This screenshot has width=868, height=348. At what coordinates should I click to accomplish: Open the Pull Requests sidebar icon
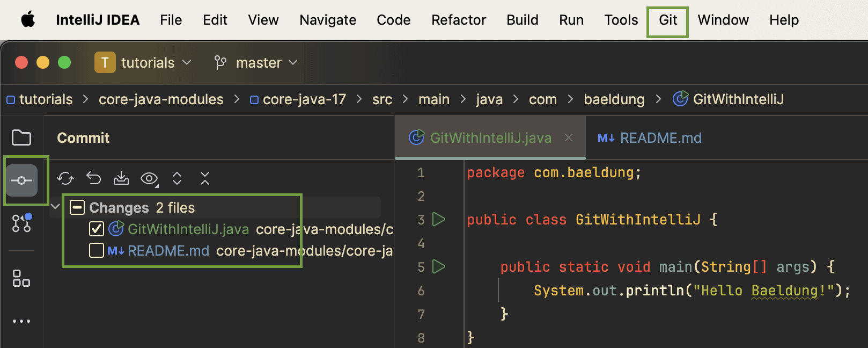pos(21,222)
